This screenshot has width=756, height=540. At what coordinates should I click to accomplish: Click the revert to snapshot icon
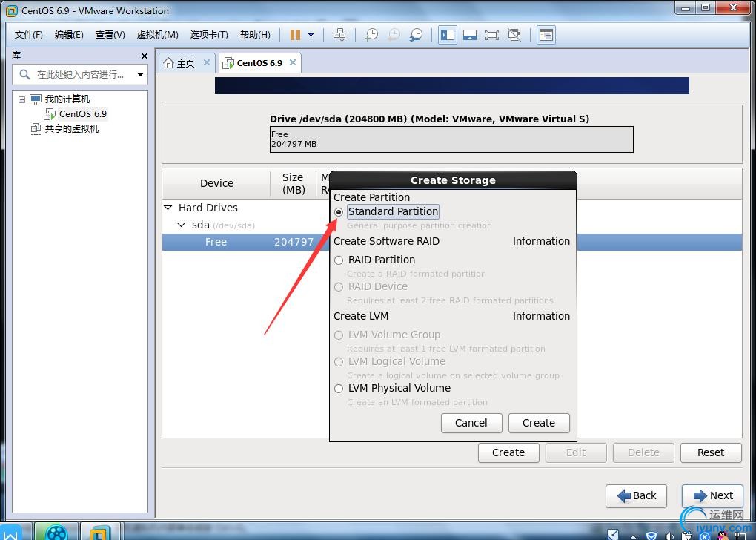[394, 35]
